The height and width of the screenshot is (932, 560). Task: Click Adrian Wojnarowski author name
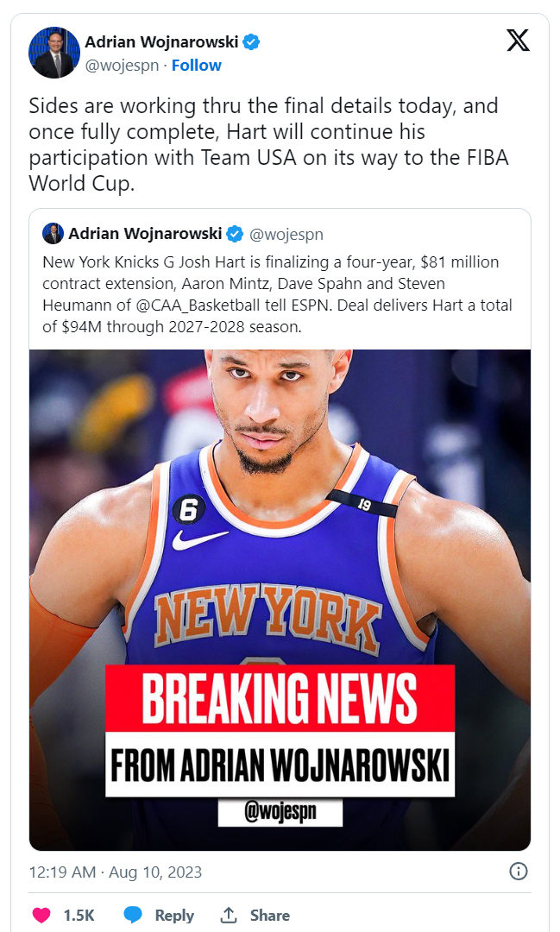pos(161,41)
